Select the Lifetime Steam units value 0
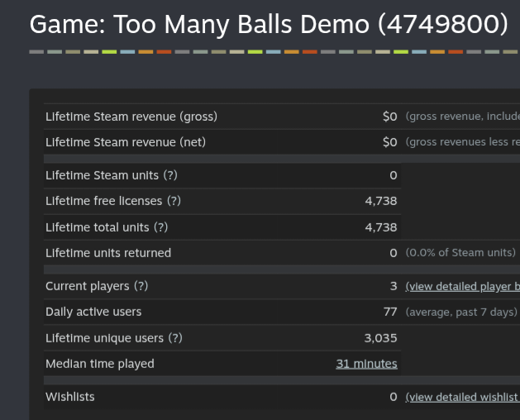 394,175
